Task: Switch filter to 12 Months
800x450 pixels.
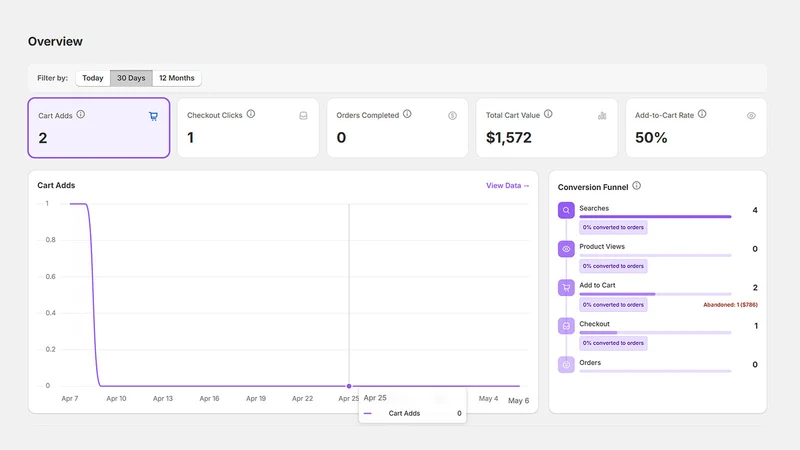Action: pos(177,78)
